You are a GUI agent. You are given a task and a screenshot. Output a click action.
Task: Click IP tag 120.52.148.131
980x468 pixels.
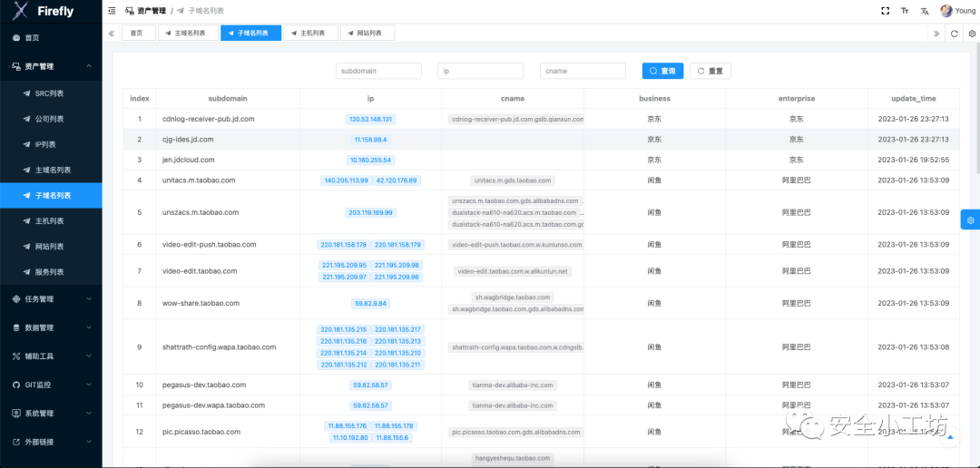tap(370, 119)
